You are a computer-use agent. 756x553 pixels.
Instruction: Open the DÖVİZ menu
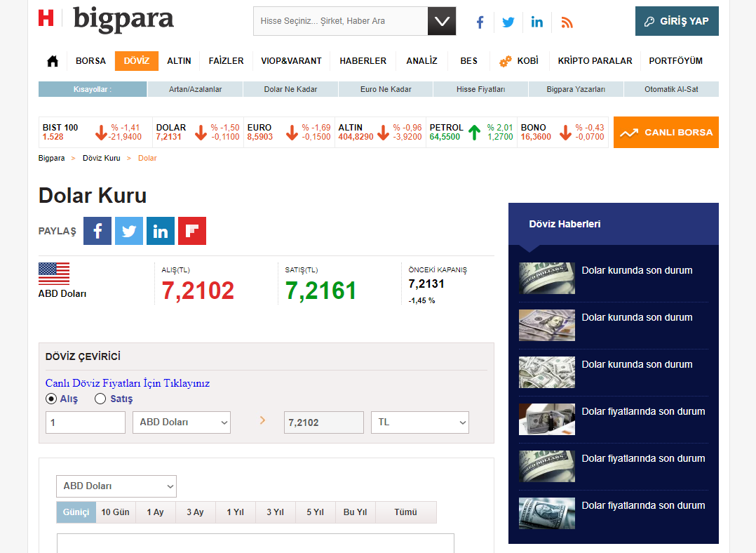pyautogui.click(x=137, y=61)
